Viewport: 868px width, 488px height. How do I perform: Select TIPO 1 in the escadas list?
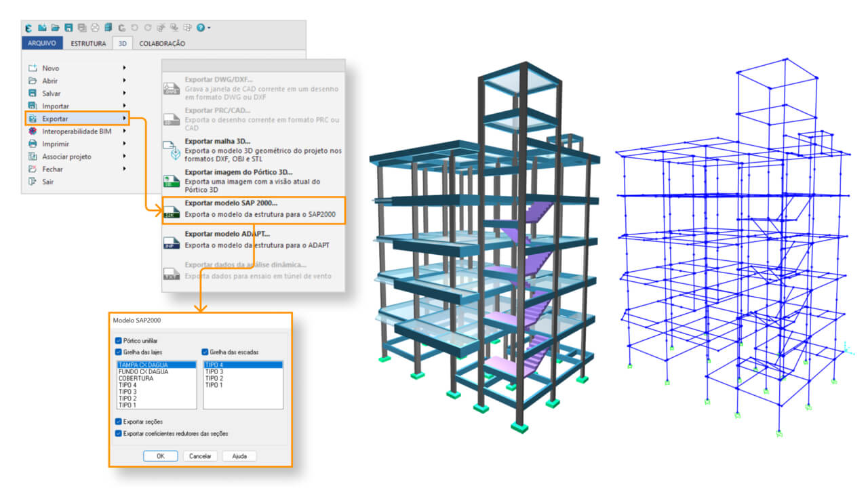click(243, 385)
